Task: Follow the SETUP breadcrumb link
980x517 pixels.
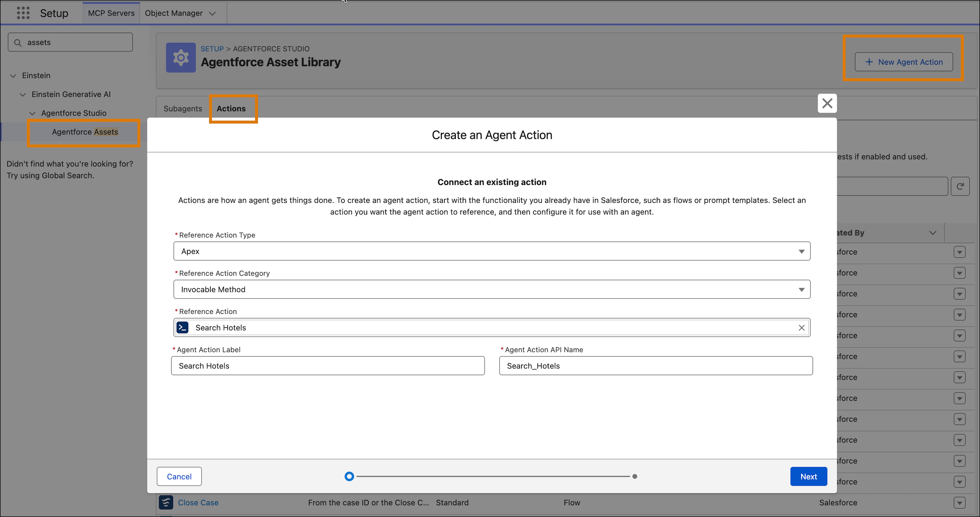Action: coord(212,49)
